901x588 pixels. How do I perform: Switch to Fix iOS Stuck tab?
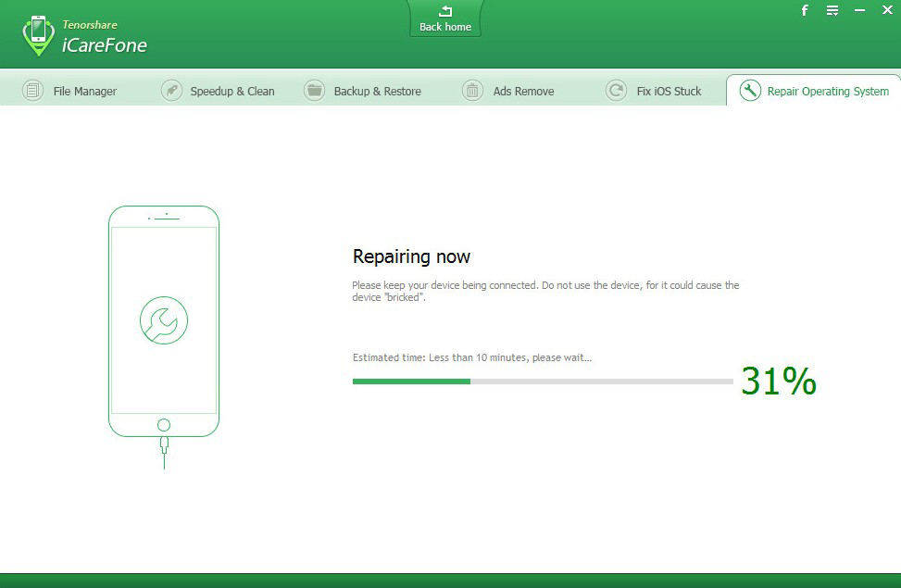point(654,91)
